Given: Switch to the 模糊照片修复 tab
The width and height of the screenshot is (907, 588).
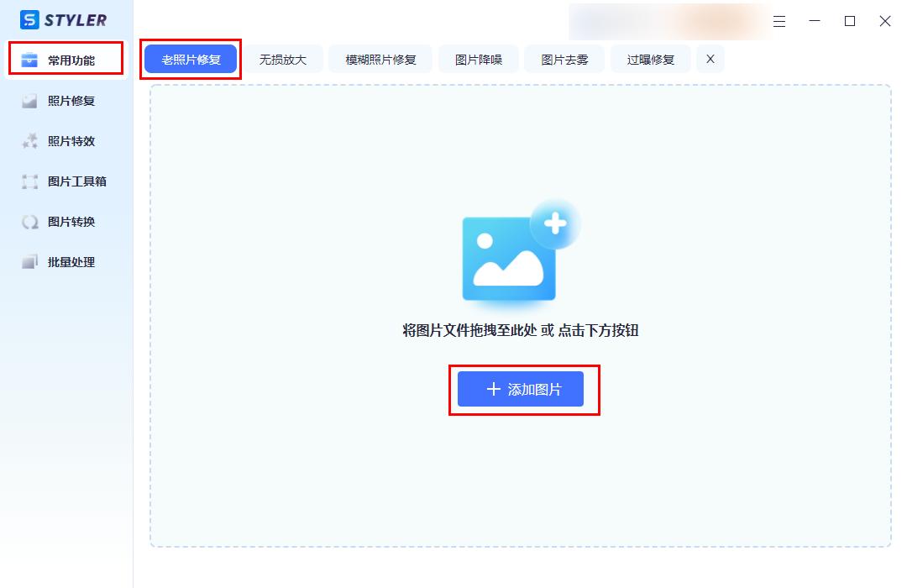Looking at the screenshot, I should point(380,59).
